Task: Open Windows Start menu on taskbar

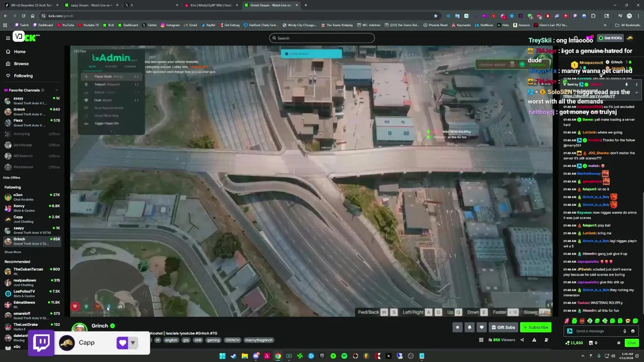Action: click(x=222, y=356)
